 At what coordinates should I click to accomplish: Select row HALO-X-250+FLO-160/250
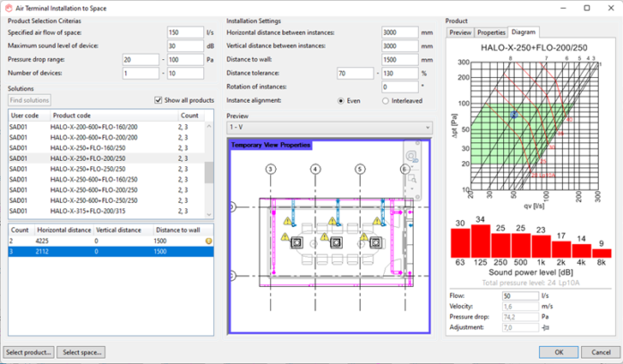pyautogui.click(x=107, y=148)
